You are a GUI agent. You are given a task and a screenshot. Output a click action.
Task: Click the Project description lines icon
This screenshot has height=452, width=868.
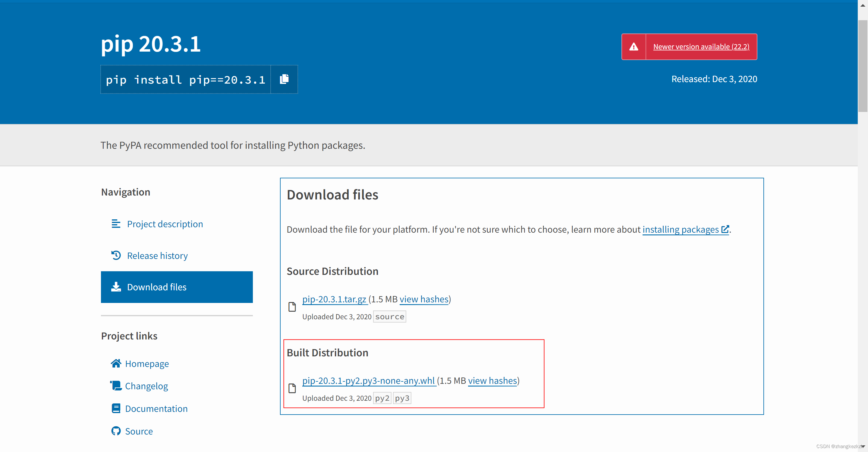tap(116, 224)
